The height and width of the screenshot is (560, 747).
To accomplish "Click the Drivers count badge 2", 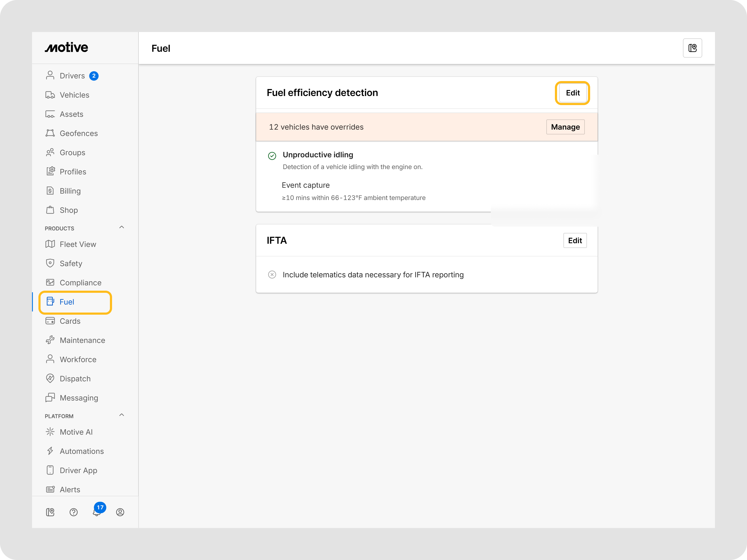I will (94, 76).
